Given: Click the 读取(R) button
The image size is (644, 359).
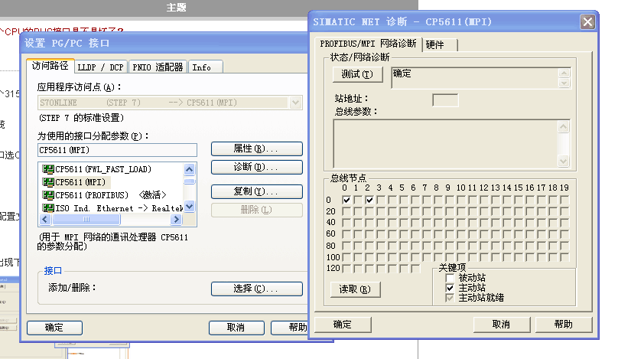Looking at the screenshot, I should pos(355,289).
